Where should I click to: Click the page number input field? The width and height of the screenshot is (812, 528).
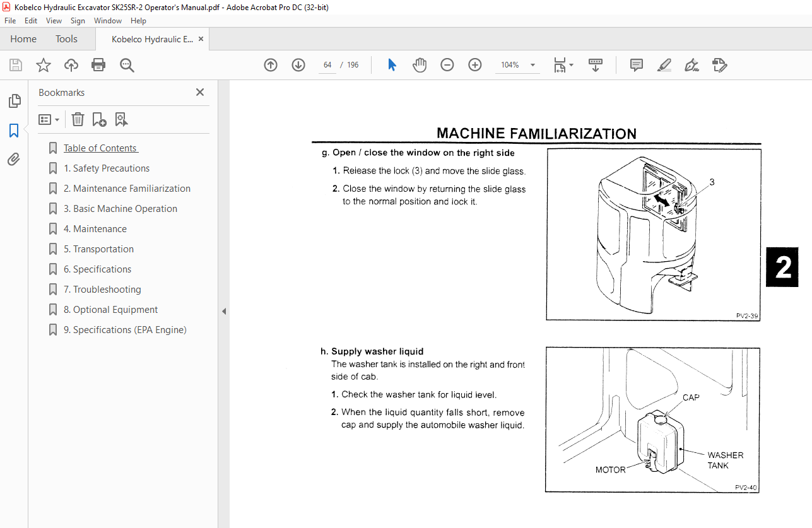coord(327,65)
